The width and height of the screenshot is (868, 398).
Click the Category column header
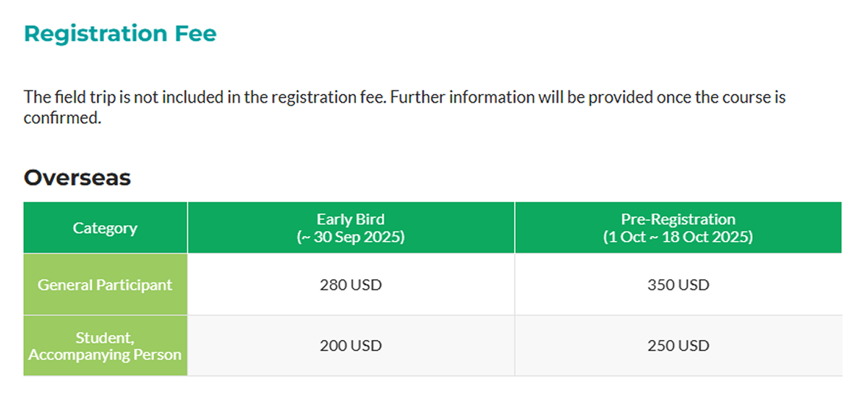pos(105,228)
